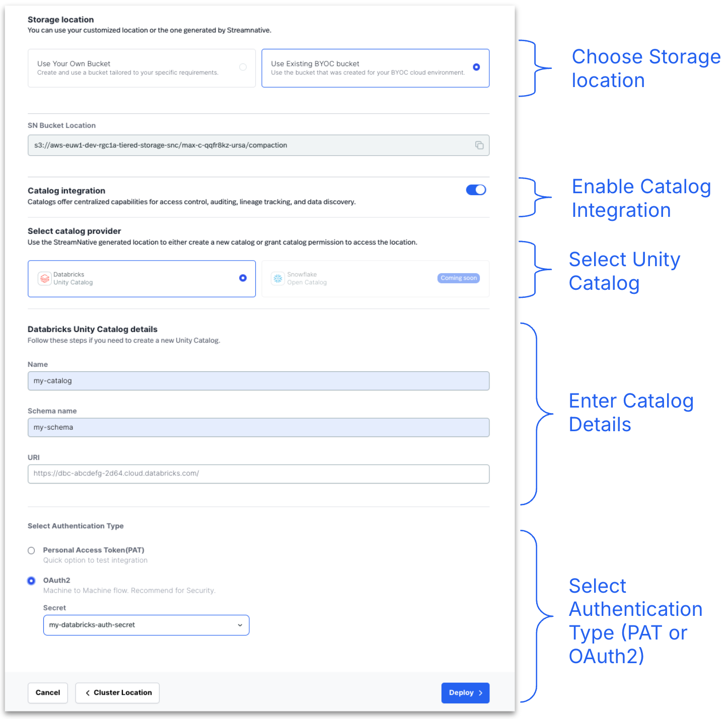Select Use Existing BYOC bucket radio
Viewport: 728px width, 719px height.
(x=476, y=67)
